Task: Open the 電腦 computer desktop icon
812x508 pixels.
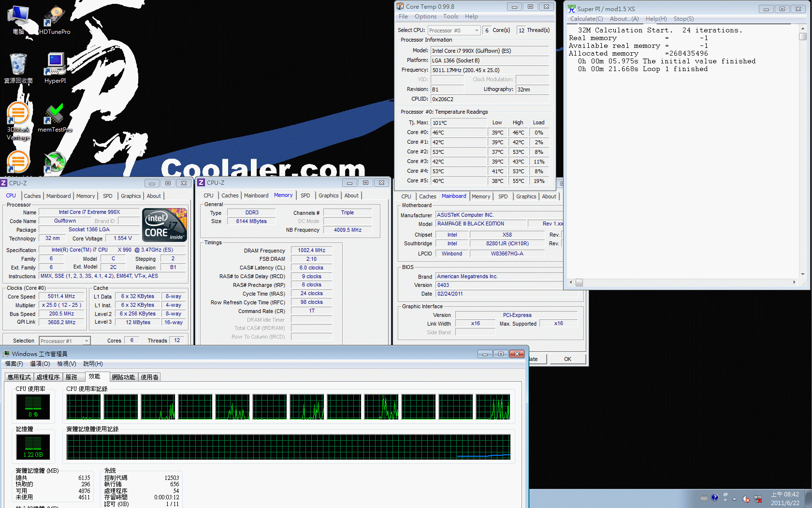Action: 18,20
